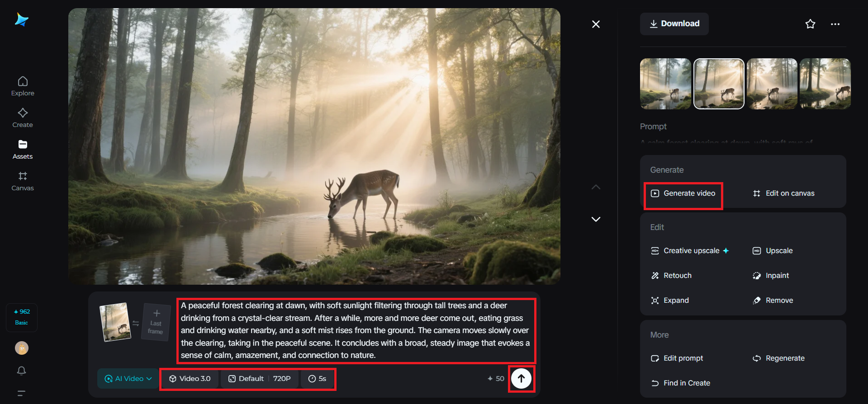The height and width of the screenshot is (404, 868).
Task: Open the user profile avatar
Action: point(22,348)
